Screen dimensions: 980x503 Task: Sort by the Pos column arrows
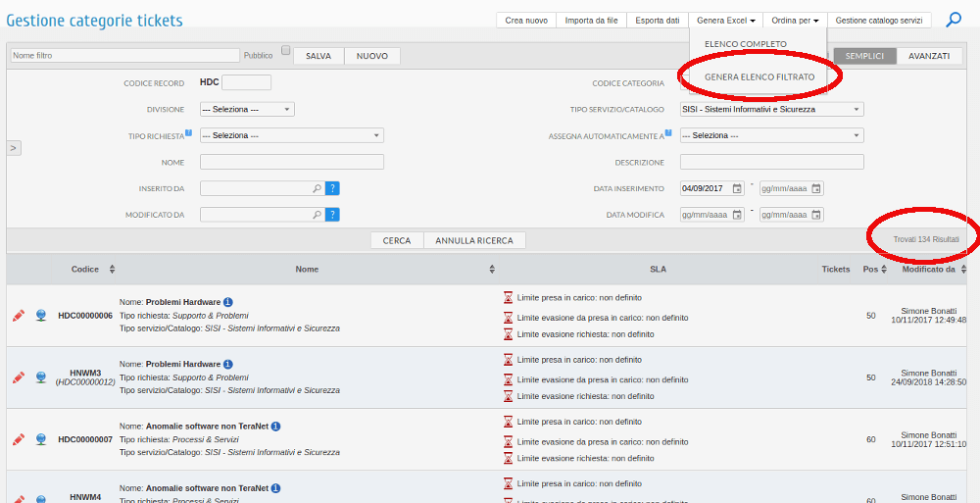point(884,269)
